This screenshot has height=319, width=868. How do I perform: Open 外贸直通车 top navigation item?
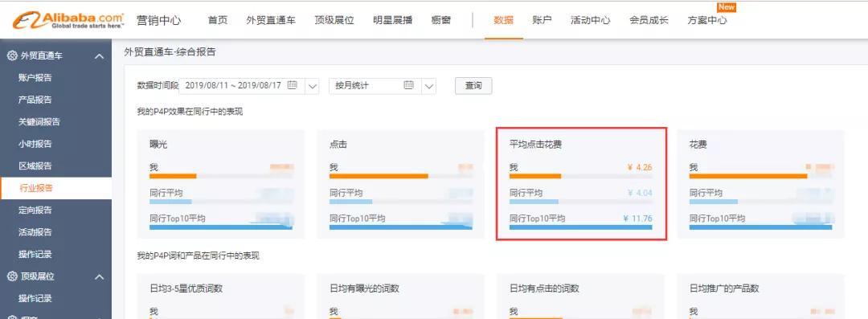271,21
